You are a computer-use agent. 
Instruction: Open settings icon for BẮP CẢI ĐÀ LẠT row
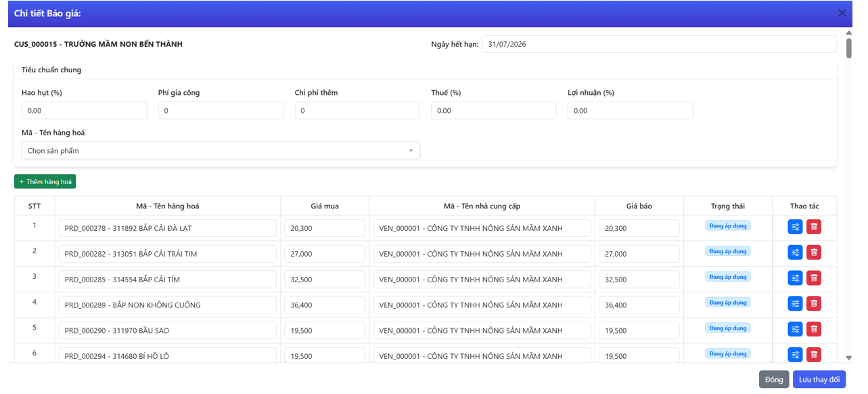tap(795, 227)
